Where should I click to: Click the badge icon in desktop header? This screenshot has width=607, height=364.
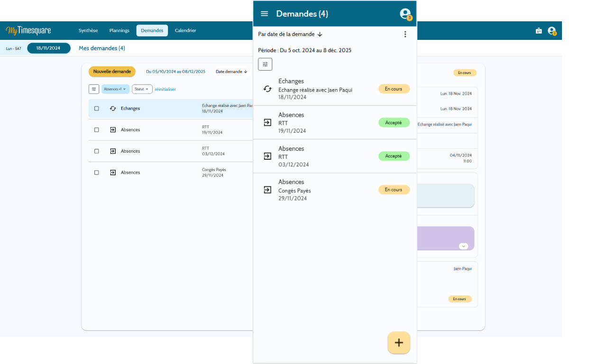point(539,31)
